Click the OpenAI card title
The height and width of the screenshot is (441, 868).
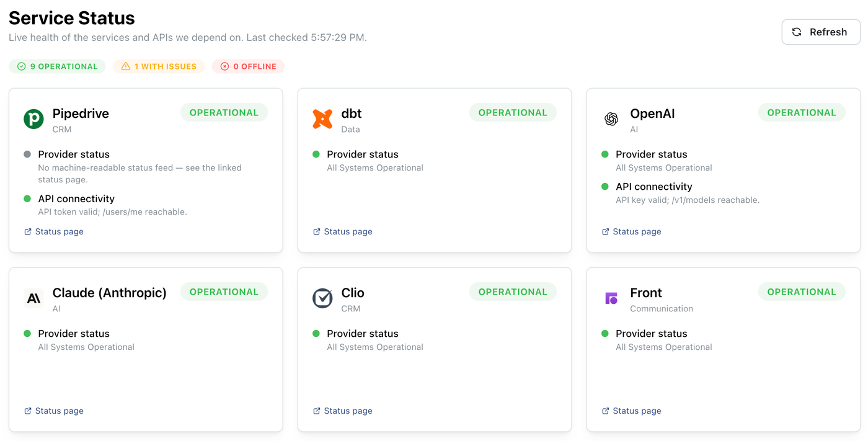pos(652,114)
